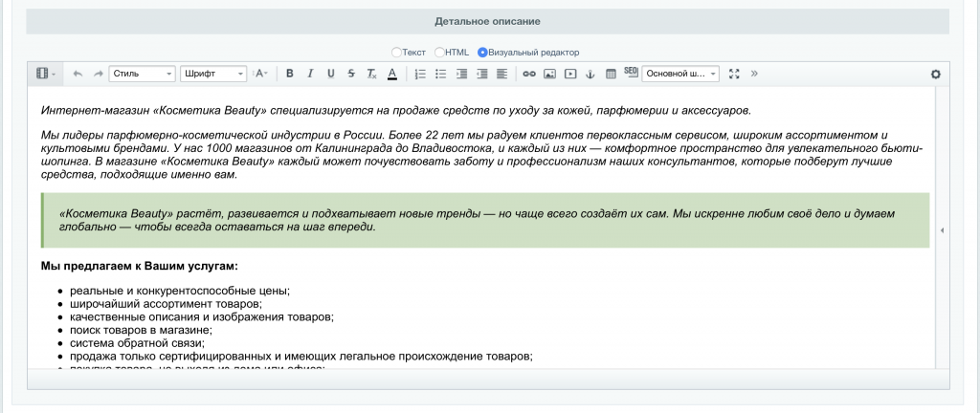Insert a hyperlink

tap(529, 74)
